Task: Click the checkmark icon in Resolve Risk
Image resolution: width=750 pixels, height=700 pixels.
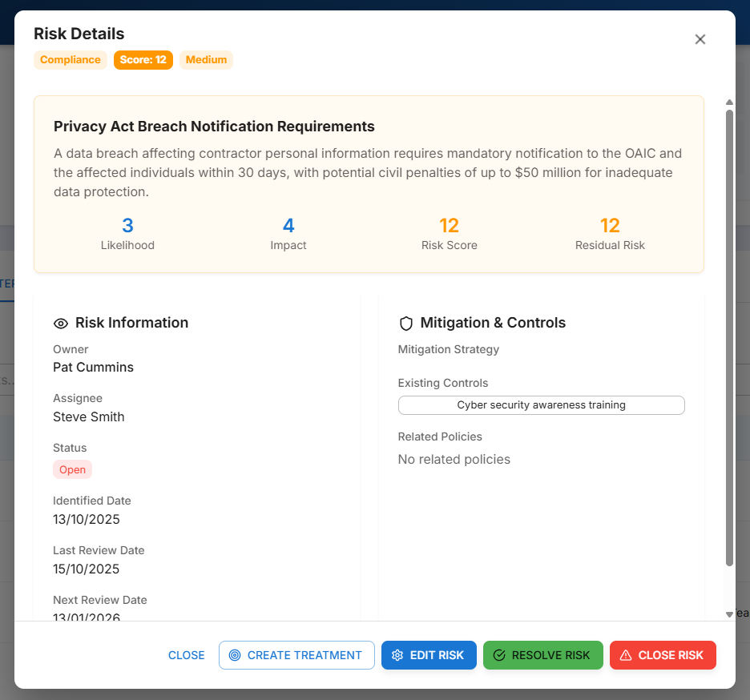Action: (x=499, y=655)
